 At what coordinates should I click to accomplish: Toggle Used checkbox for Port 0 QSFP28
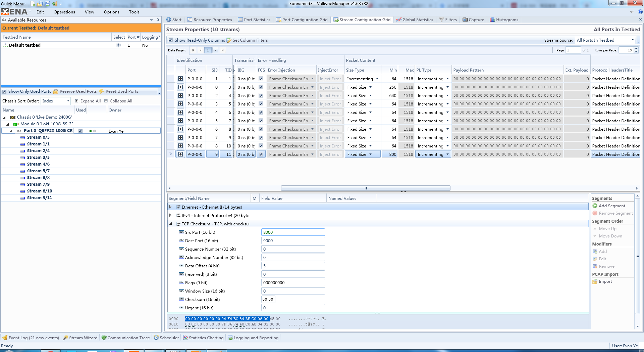80,131
